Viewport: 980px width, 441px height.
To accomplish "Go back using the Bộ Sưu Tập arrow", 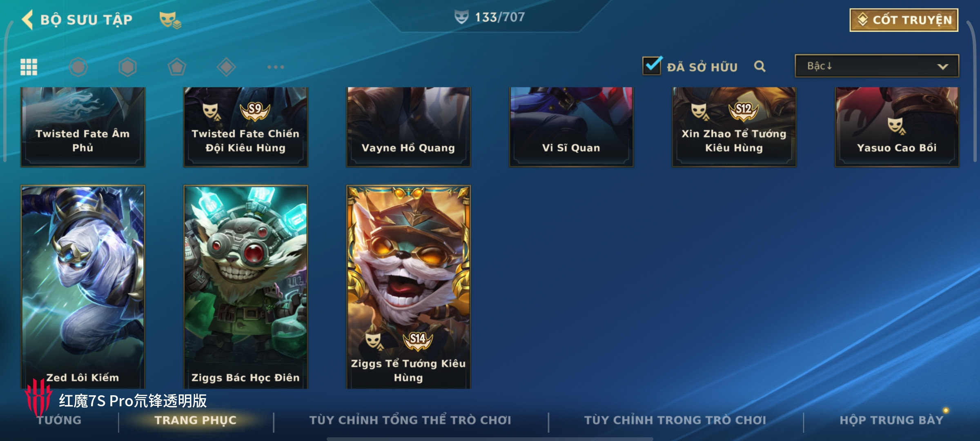I will (28, 20).
